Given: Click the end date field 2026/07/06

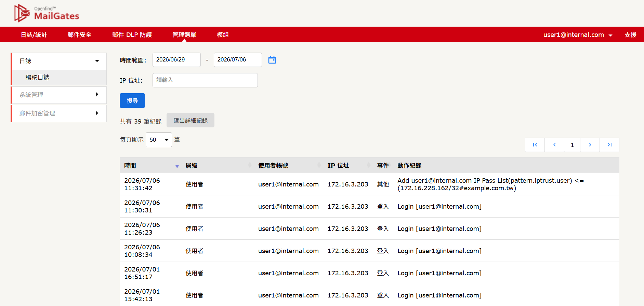Looking at the screenshot, I should tap(238, 60).
